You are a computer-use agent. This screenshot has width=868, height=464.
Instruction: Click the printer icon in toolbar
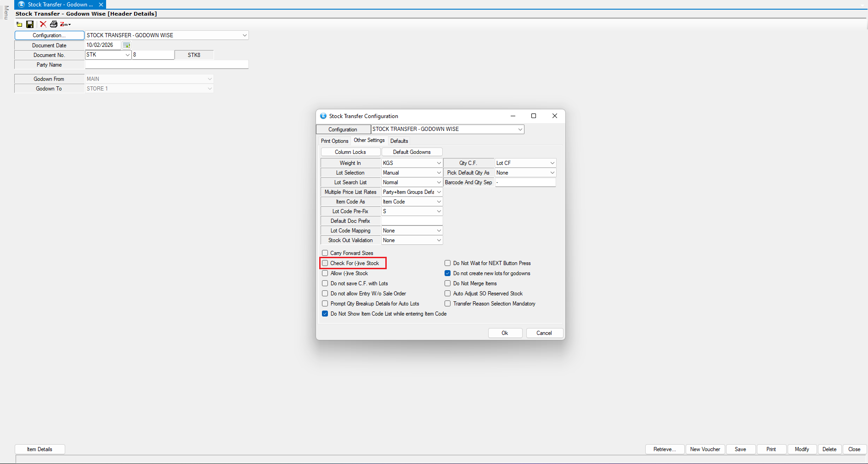54,24
